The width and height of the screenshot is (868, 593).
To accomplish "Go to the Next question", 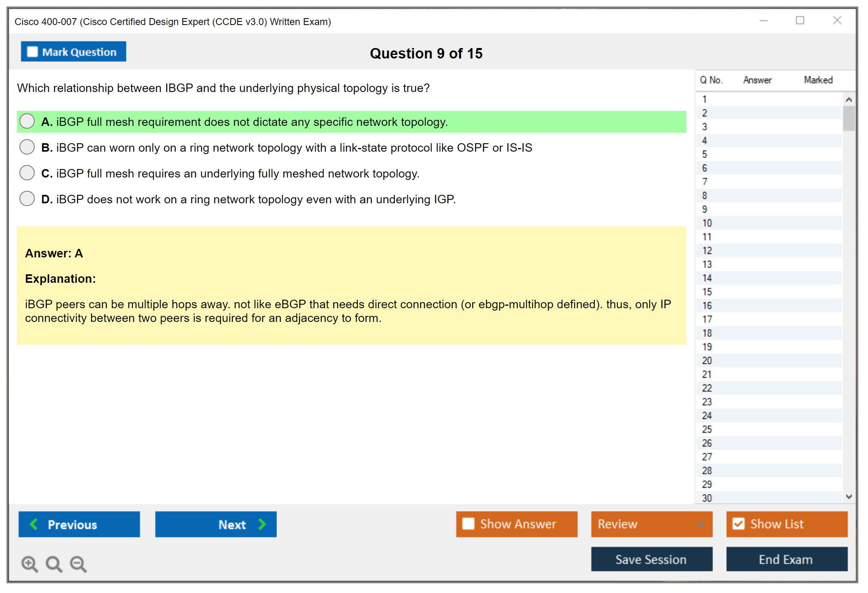I will point(216,524).
